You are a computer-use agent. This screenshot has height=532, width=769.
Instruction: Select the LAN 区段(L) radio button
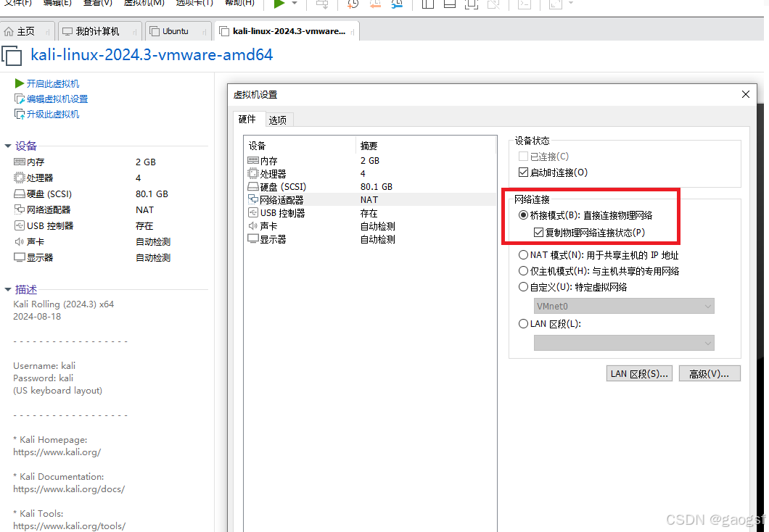[523, 324]
